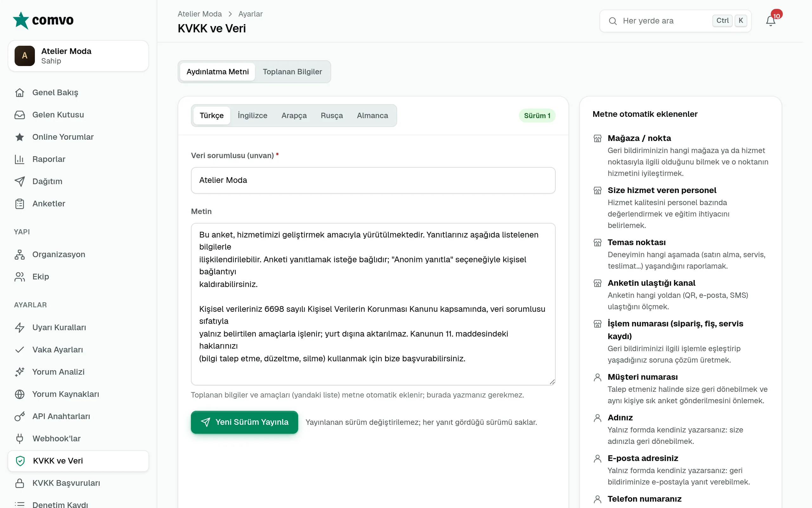Click the Yorum Analizi sparkle icon
Screen dimensions: 812x508
coord(20,371)
